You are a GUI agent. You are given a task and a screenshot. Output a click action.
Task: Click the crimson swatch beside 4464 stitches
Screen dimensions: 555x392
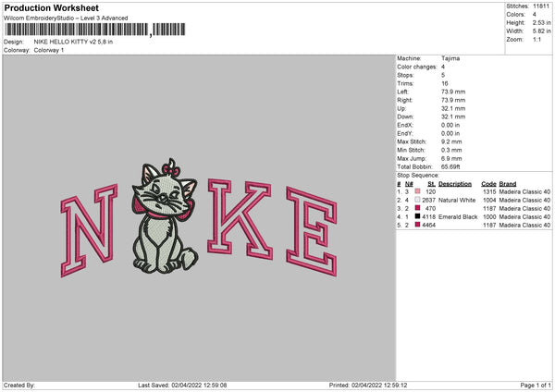click(x=418, y=225)
